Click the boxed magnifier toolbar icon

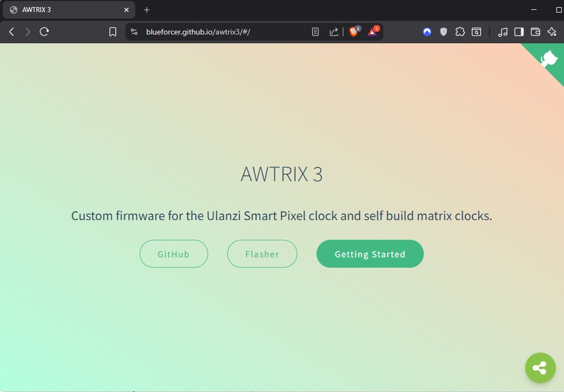[x=476, y=31]
